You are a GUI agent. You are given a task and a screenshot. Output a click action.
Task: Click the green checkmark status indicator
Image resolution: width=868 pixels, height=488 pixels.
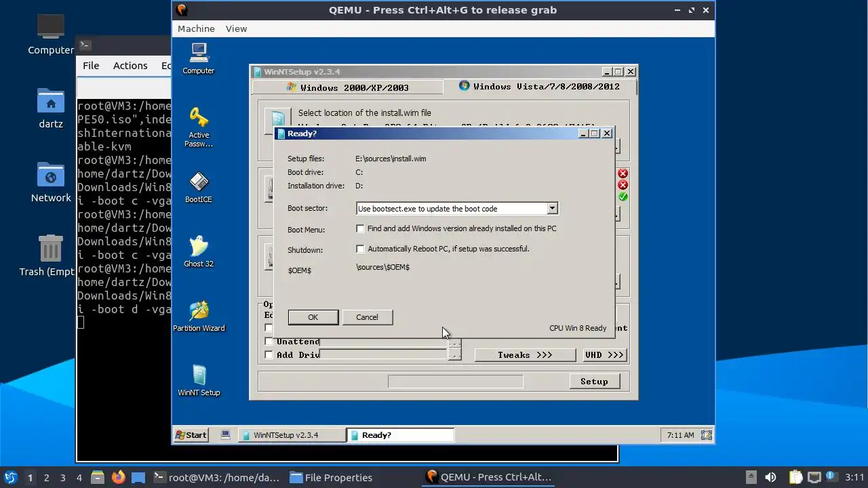(x=623, y=197)
